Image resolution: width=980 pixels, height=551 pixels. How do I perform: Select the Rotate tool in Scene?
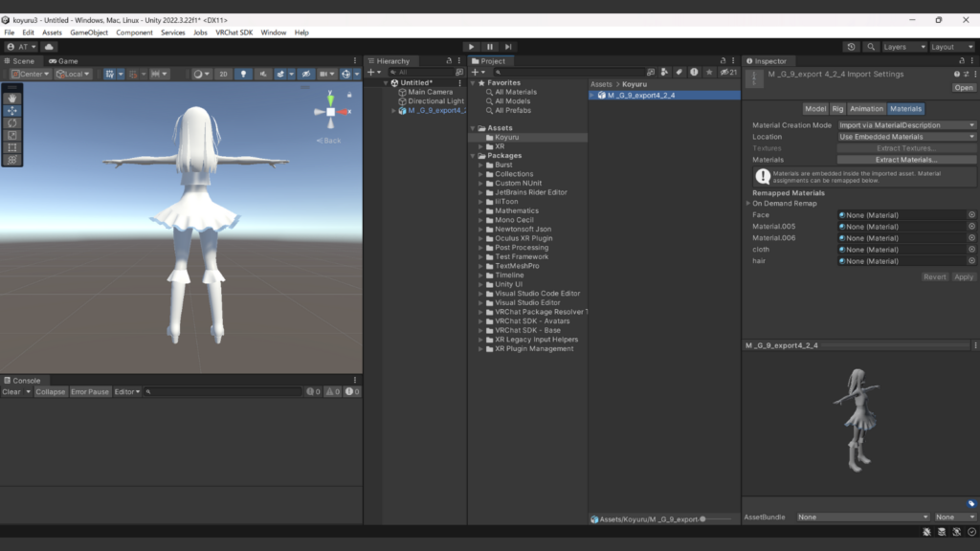[12, 123]
